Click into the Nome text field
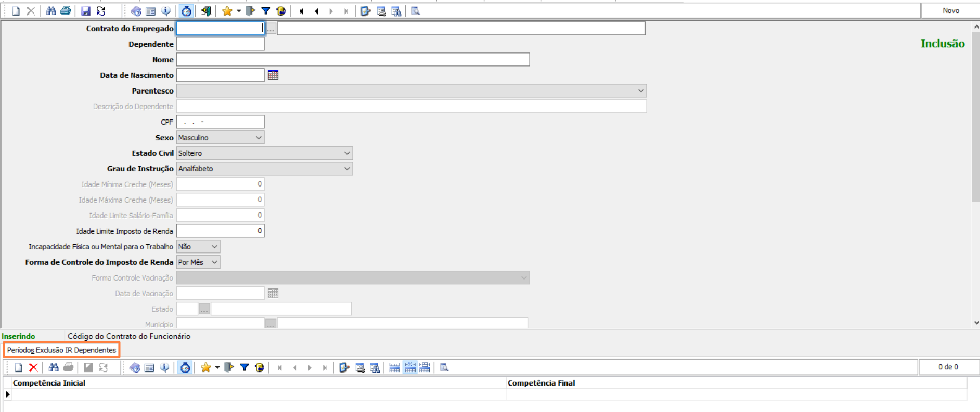The width and height of the screenshot is (980, 412). pos(353,60)
